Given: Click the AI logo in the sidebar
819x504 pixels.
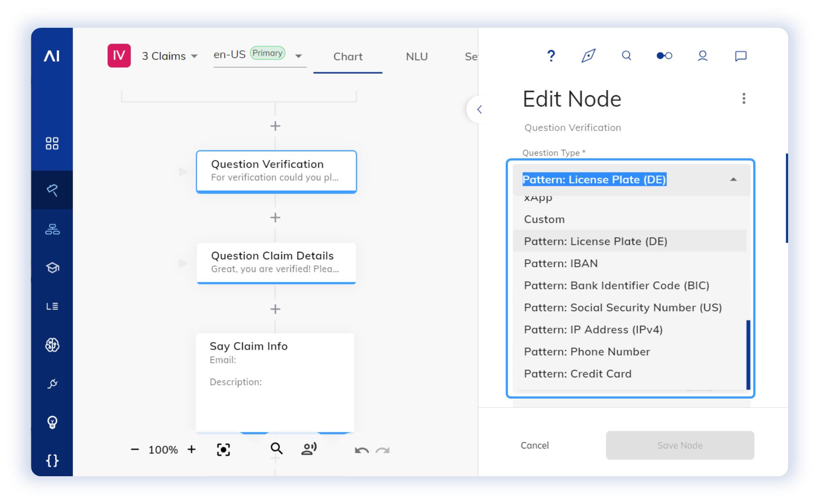Looking at the screenshot, I should [52, 56].
